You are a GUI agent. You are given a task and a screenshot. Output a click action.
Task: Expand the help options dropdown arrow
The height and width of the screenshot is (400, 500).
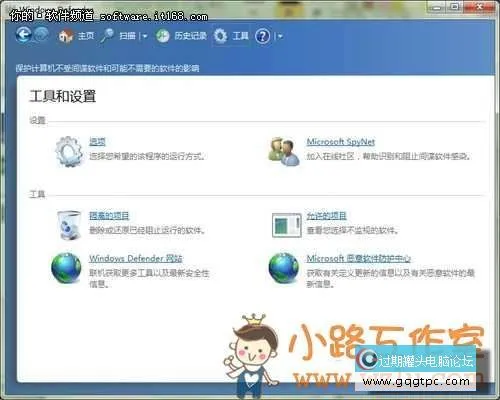tap(280, 36)
